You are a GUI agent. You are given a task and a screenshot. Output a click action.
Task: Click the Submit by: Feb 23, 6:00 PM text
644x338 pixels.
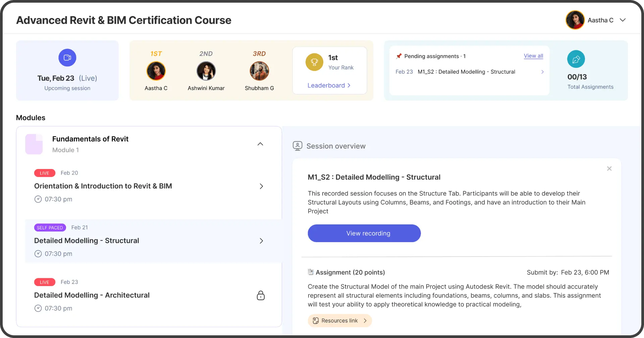568,272
